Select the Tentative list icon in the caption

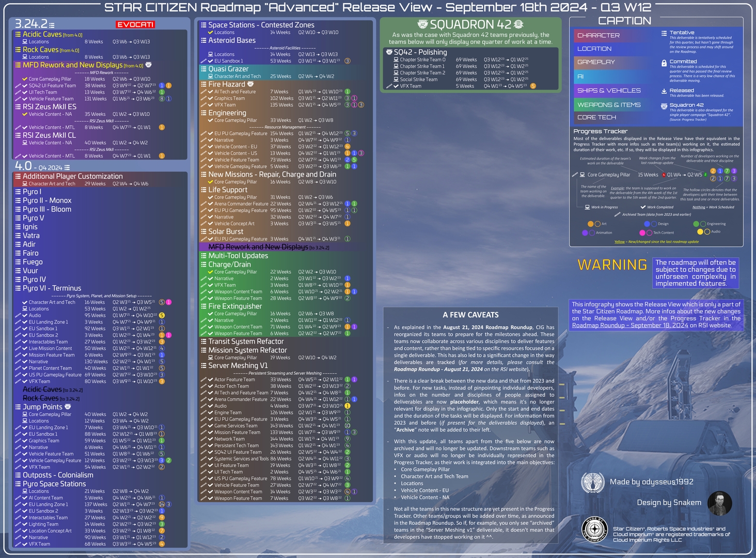(x=664, y=34)
